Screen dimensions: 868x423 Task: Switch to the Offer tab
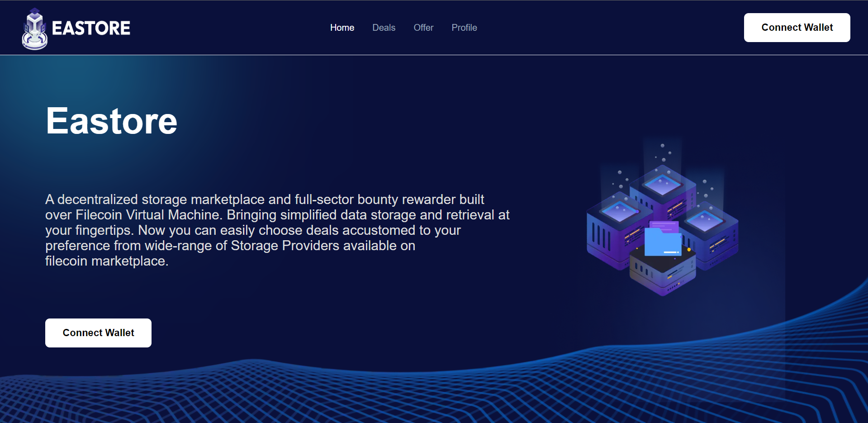coord(423,28)
